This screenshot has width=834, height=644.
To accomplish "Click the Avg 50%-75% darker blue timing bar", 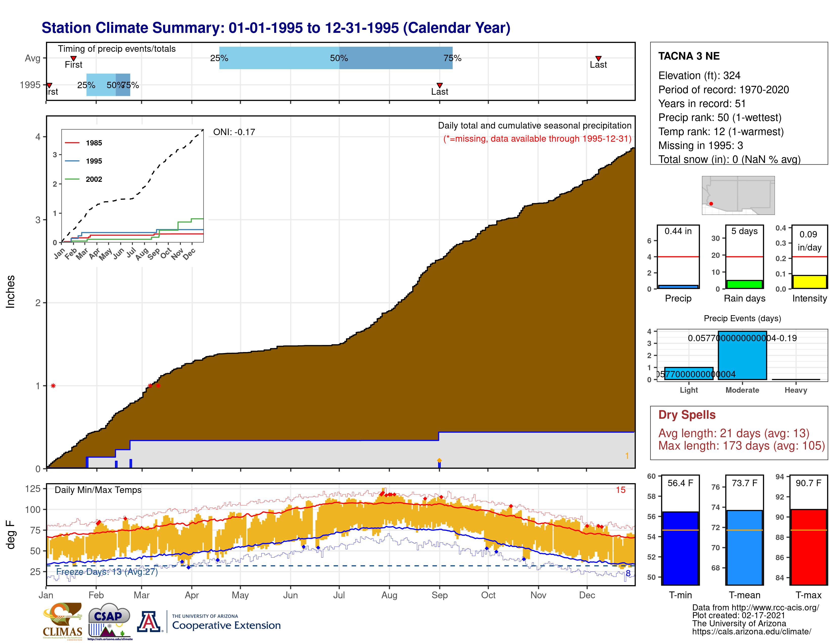I will pyautogui.click(x=396, y=58).
